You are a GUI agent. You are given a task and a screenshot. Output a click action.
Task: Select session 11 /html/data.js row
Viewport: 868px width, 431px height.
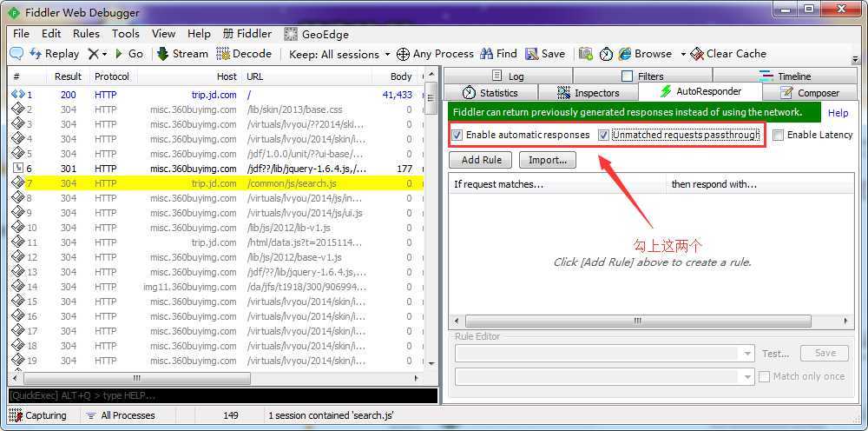click(216, 242)
